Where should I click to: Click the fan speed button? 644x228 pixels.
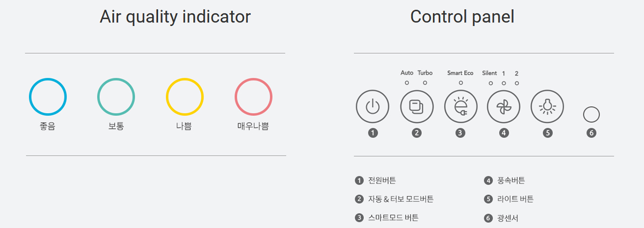(x=503, y=107)
